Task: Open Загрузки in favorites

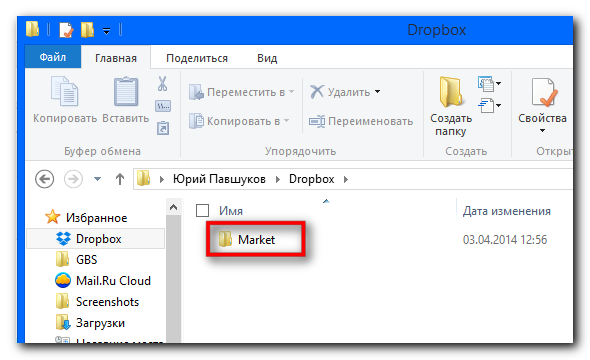Action: click(100, 323)
